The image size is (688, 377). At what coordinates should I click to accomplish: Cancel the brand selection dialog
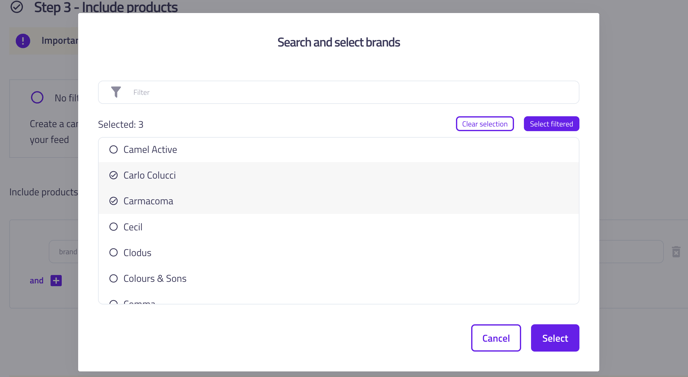[x=496, y=338]
